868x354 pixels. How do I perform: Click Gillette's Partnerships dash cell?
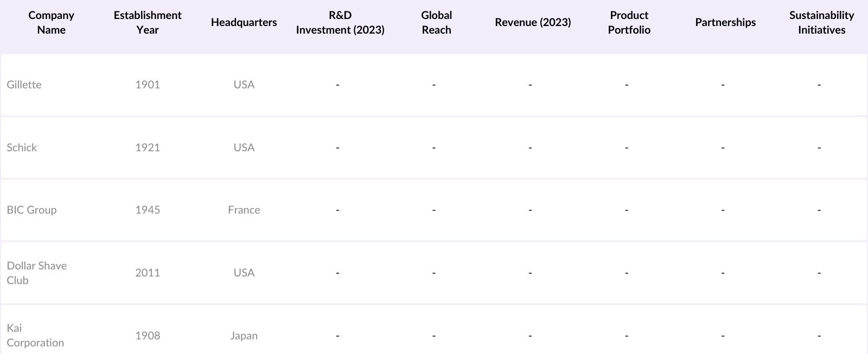click(x=723, y=85)
